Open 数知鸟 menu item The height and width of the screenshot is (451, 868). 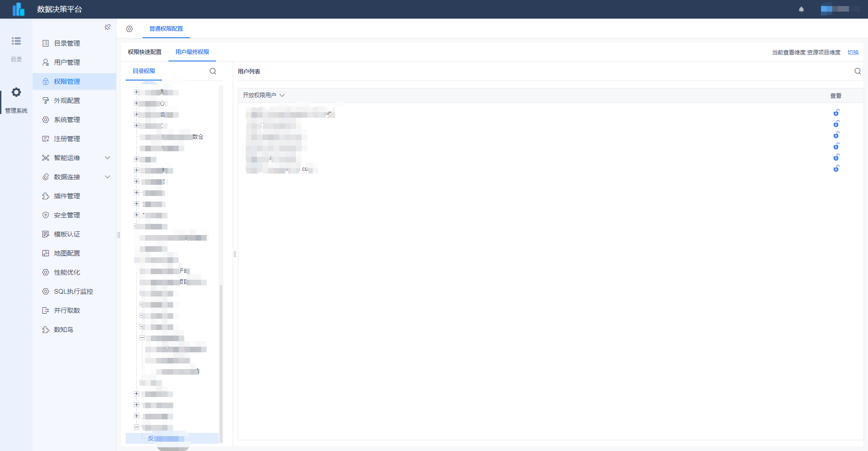click(x=74, y=330)
